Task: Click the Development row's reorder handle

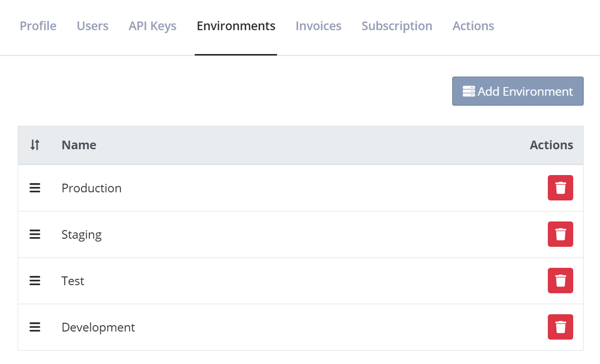Action: 35,327
